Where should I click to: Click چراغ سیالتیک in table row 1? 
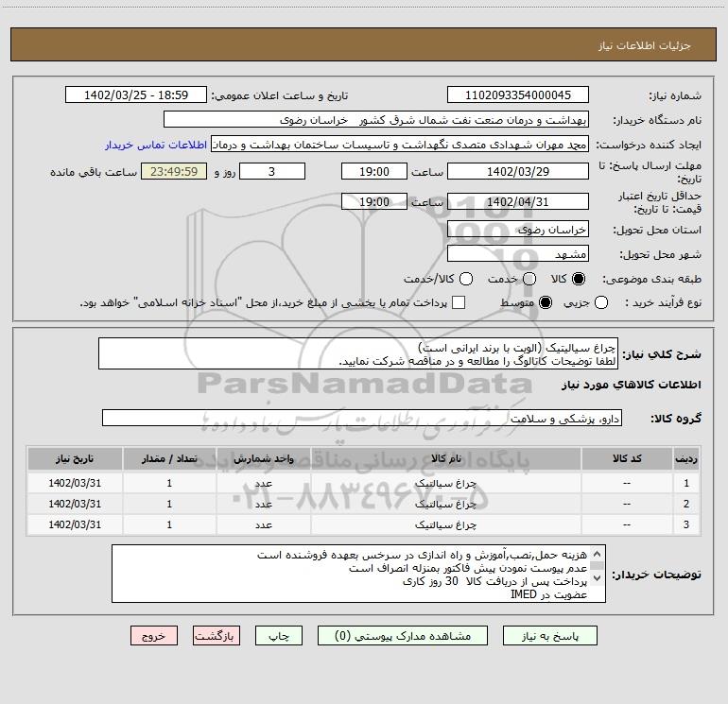[x=445, y=483]
